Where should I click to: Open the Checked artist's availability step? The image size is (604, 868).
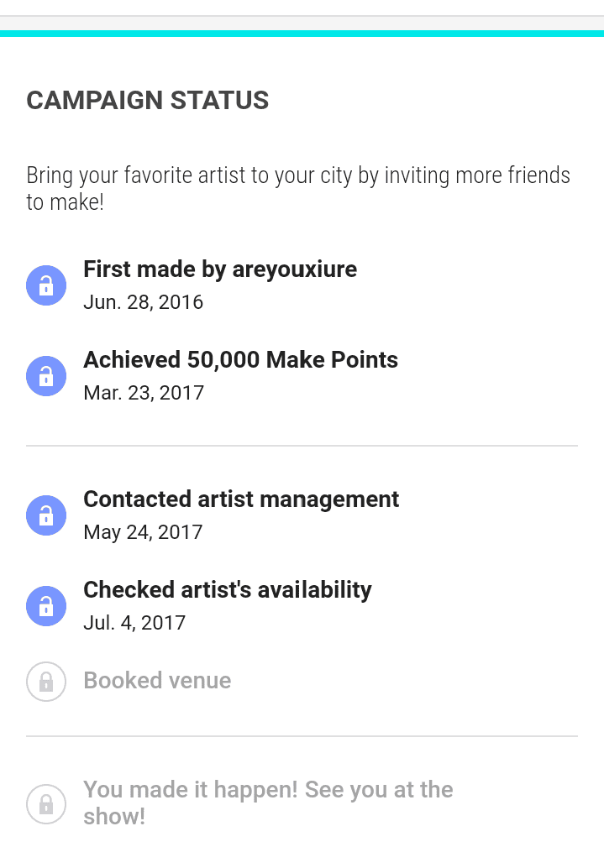click(x=227, y=590)
